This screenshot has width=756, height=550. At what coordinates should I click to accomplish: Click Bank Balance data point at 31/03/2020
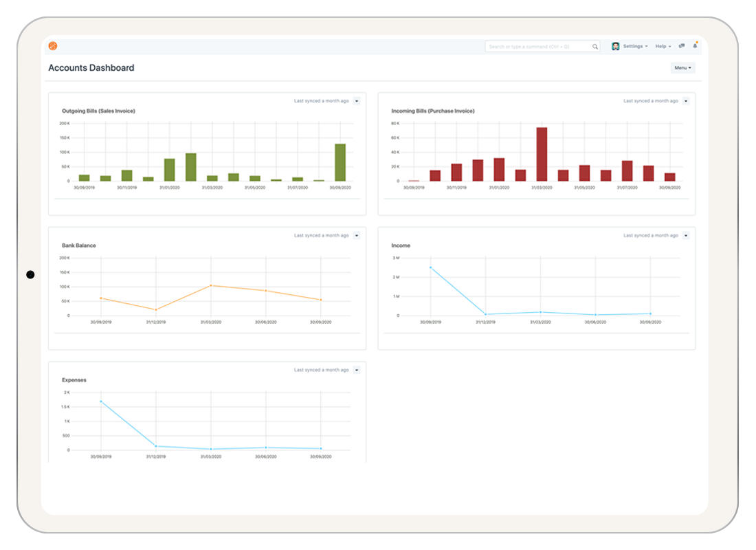click(211, 285)
